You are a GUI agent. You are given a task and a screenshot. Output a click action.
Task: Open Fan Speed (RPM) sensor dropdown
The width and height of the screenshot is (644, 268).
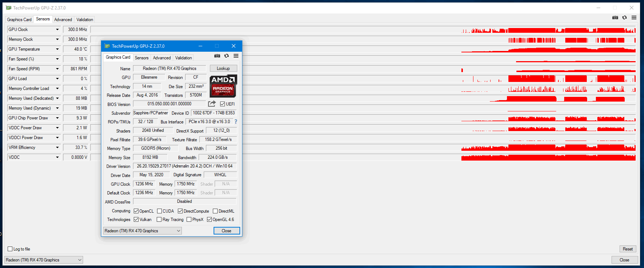pos(57,69)
